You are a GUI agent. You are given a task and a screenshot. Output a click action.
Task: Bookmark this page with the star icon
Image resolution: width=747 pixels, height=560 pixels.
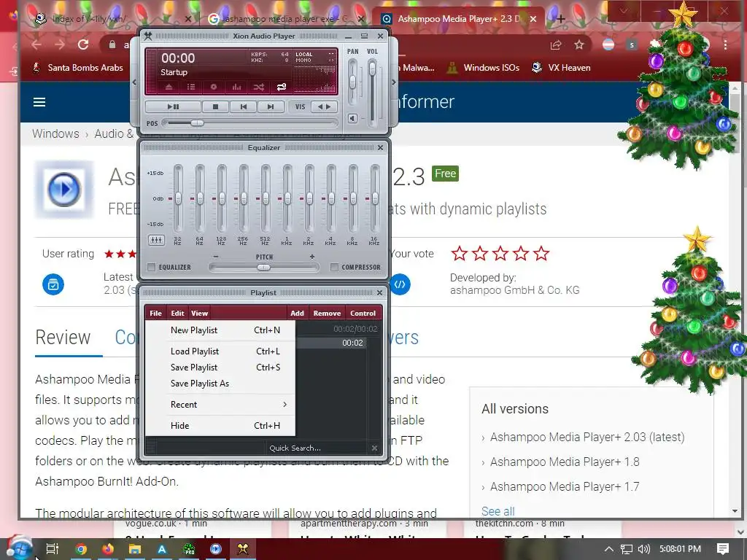pos(578,44)
